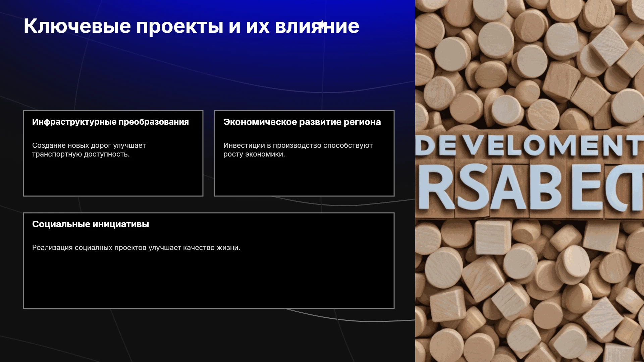Select the text about new roads and transport accessibility
The width and height of the screenshot is (644, 362).
click(89, 150)
